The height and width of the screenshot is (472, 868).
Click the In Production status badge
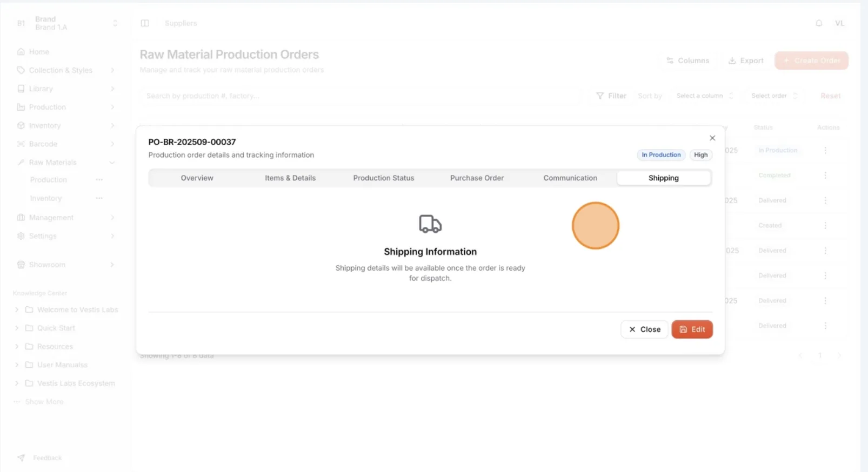click(661, 155)
